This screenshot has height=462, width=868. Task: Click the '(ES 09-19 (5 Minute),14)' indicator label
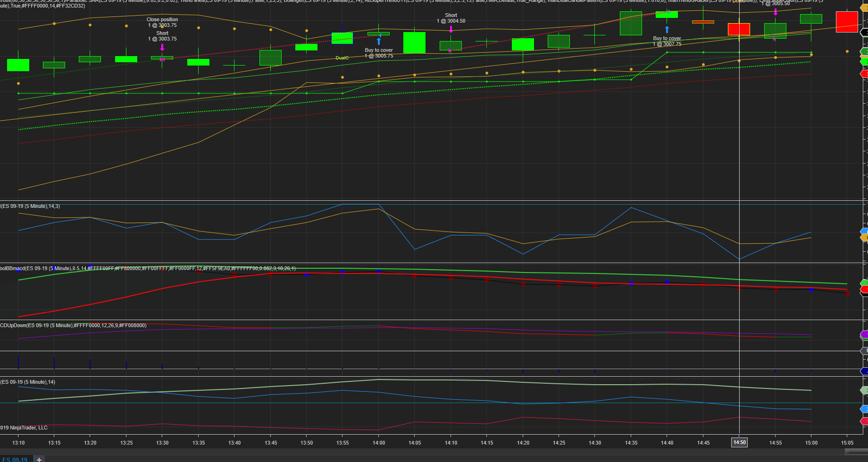[28, 382]
